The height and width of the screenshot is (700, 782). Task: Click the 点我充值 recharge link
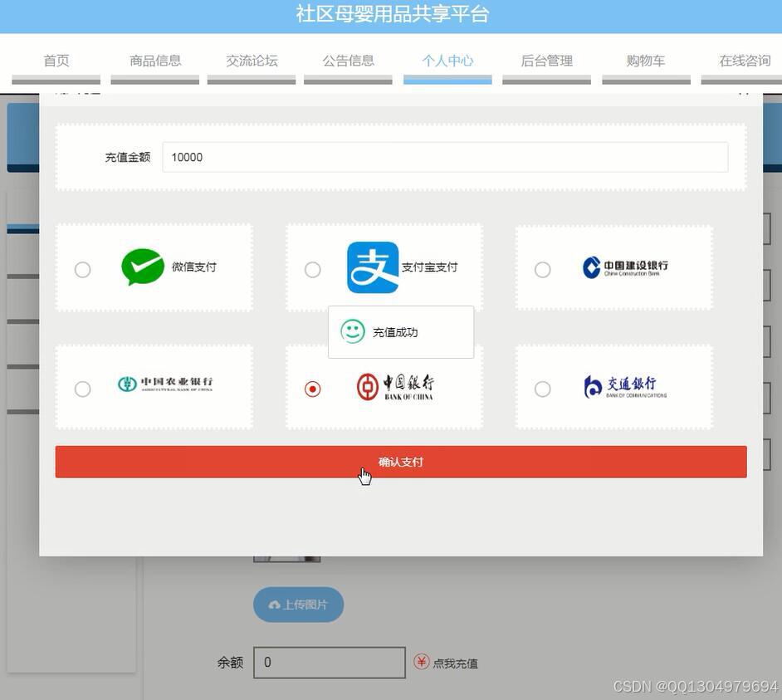(455, 663)
